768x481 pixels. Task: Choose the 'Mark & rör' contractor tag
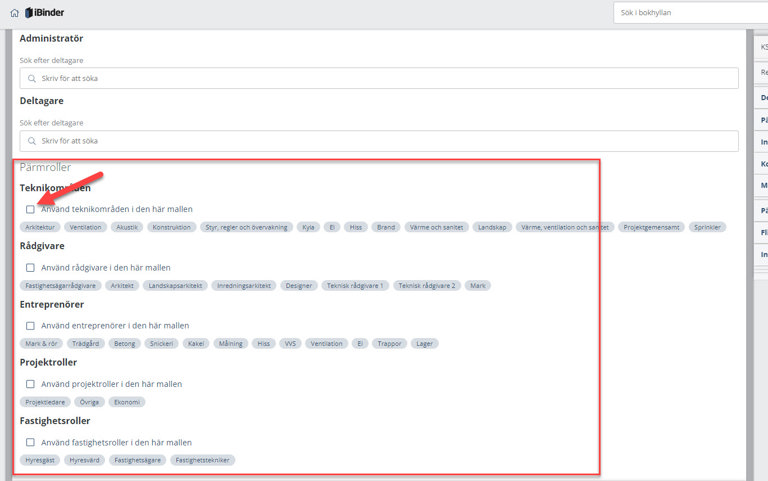pos(41,344)
